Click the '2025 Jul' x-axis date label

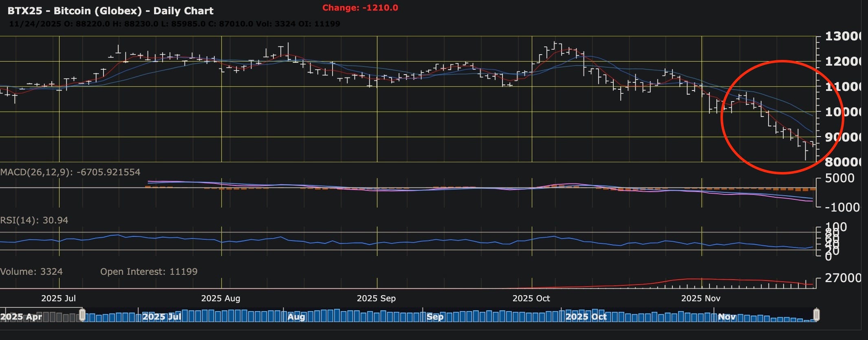58,298
